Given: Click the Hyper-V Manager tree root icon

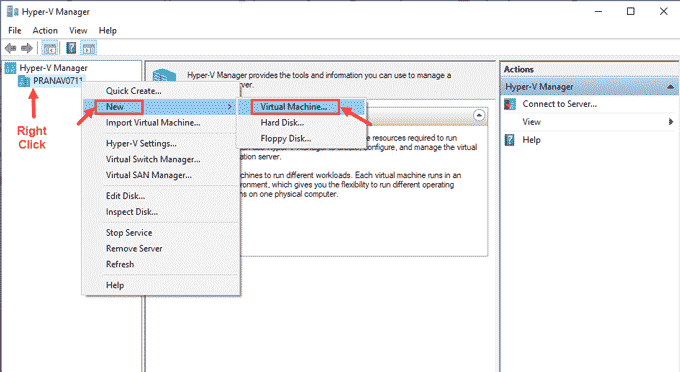Looking at the screenshot, I should point(10,68).
